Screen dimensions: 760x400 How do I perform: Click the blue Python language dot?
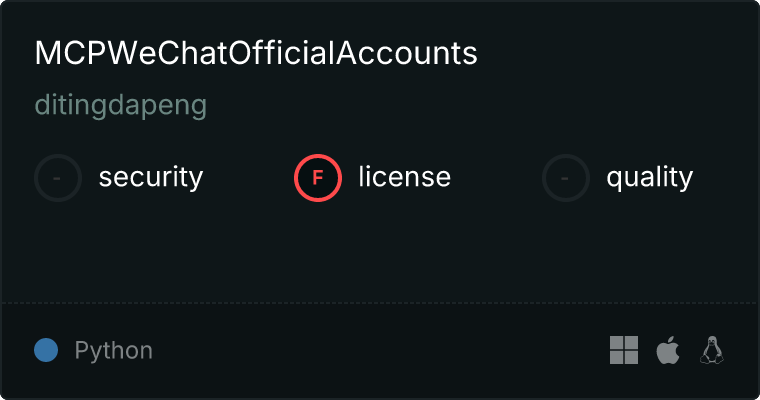[x=46, y=350]
